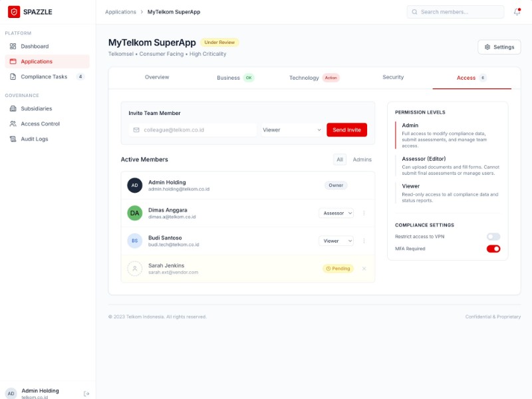Open the invite role dropdown showing Viewer
Image resolution: width=532 pixels, height=399 pixels.
click(x=291, y=130)
